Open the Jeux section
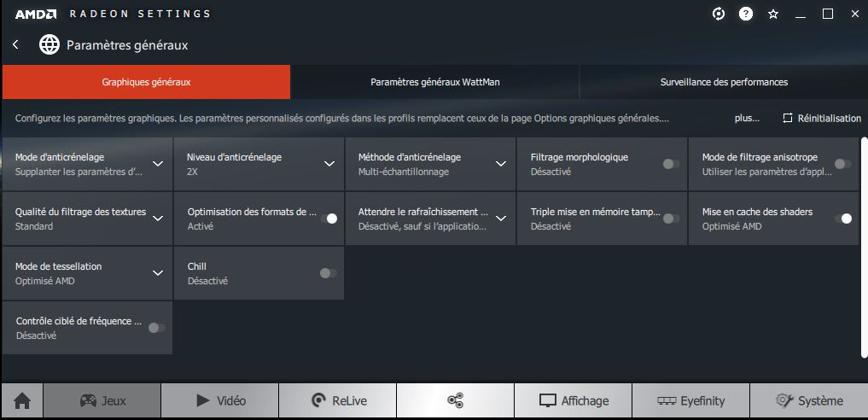 point(102,400)
